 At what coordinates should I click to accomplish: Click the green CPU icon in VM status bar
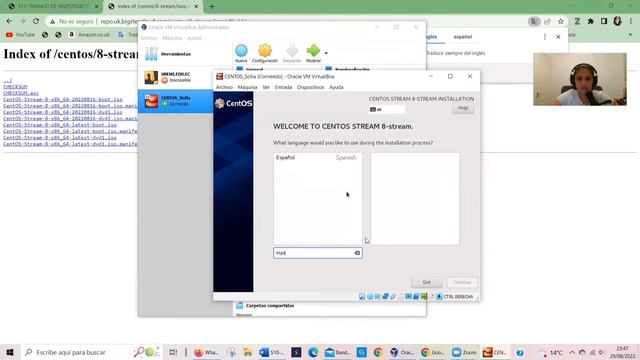(x=424, y=297)
